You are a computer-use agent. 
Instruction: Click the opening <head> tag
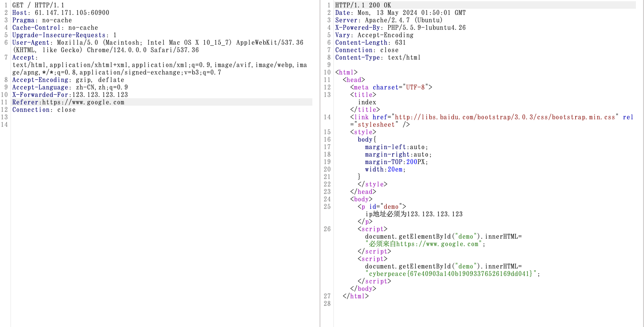click(x=354, y=80)
